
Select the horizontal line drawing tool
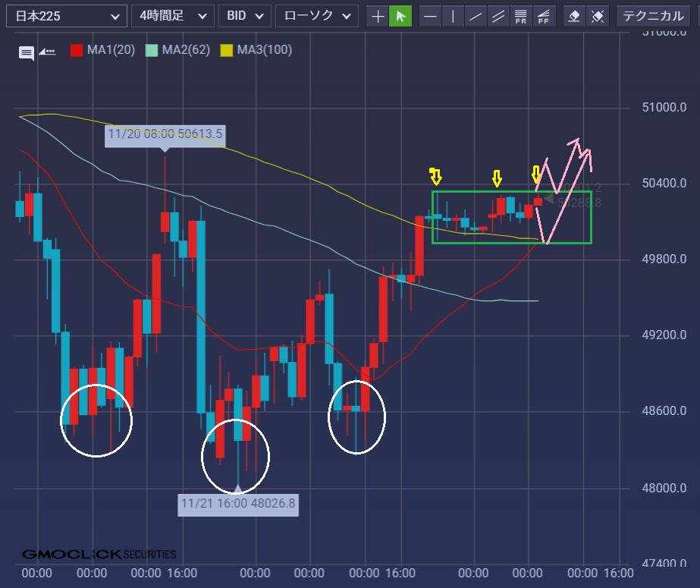[x=431, y=16]
